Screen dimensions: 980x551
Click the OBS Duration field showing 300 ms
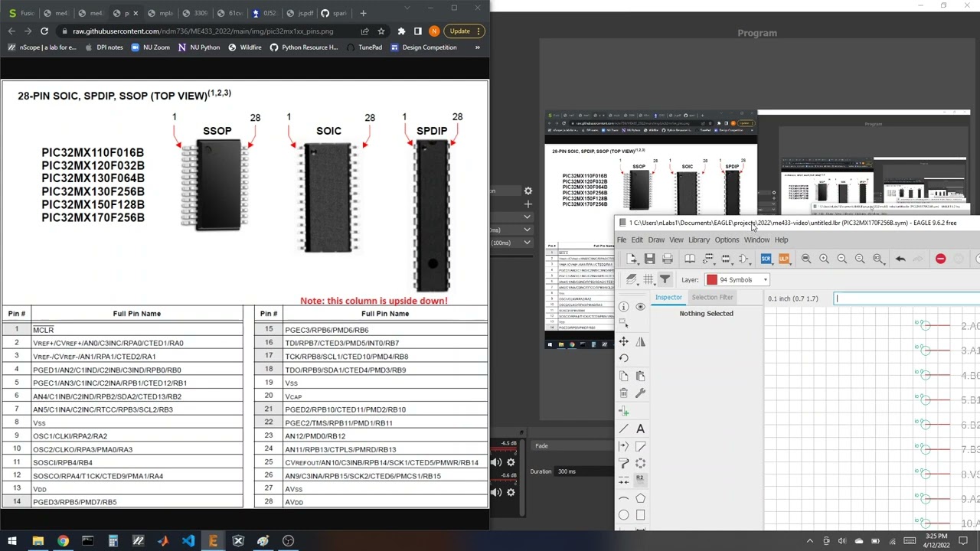(584, 471)
